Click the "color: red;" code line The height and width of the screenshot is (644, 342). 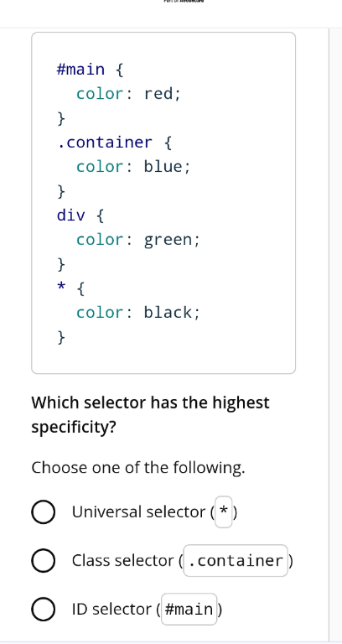[x=128, y=94]
